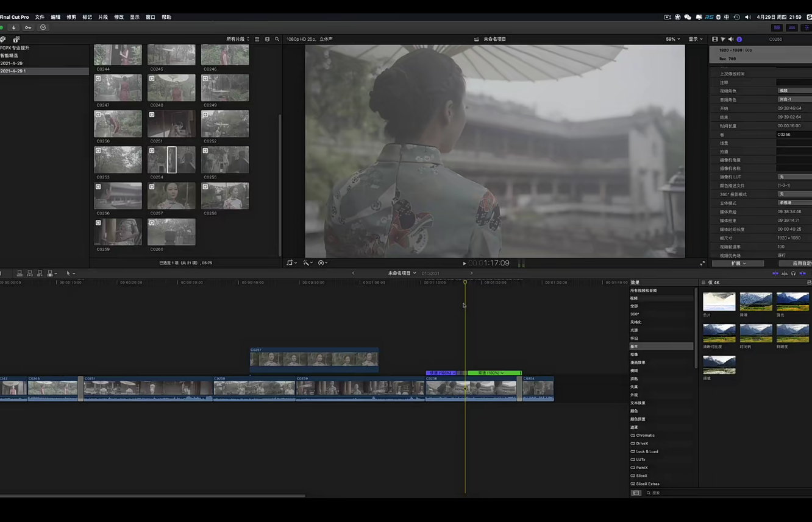Open the 片段 menu

pos(103,17)
